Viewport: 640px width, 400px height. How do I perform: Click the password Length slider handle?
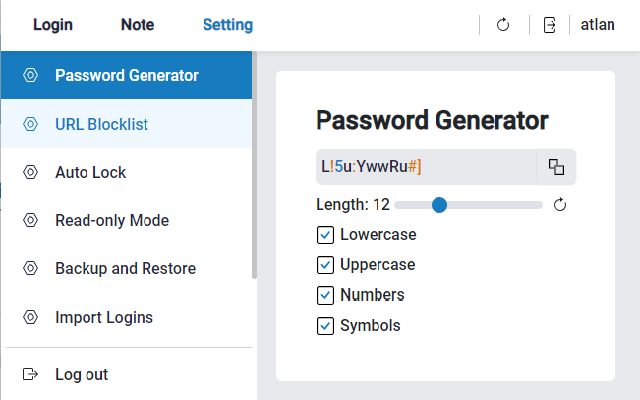click(439, 205)
